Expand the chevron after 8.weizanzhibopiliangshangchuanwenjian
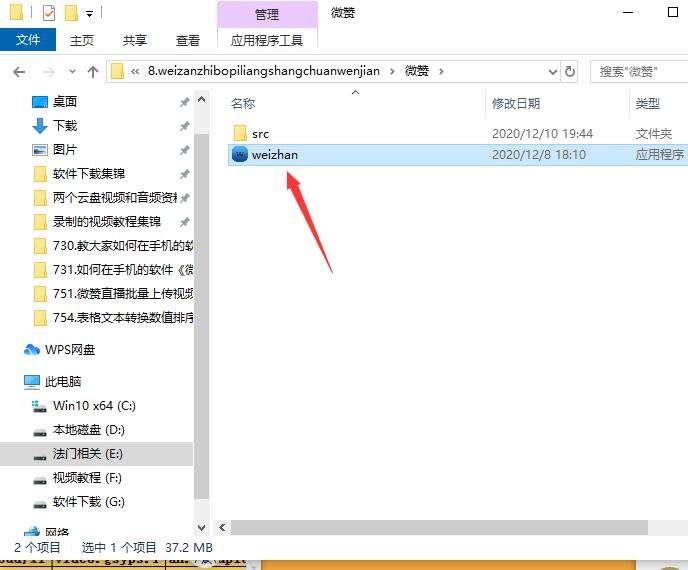The height and width of the screenshot is (570, 688). tap(392, 72)
